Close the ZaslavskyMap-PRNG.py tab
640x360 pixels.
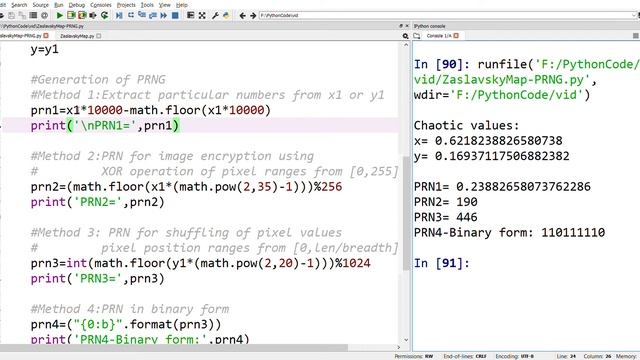coord(46,36)
